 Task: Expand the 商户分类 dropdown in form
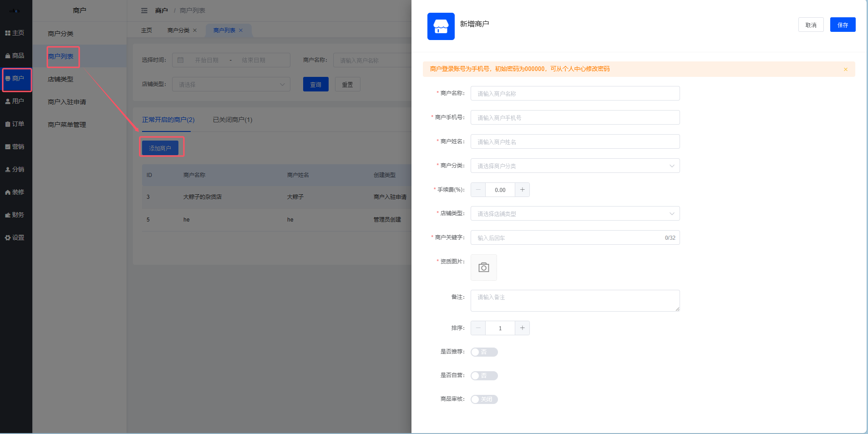(x=575, y=166)
